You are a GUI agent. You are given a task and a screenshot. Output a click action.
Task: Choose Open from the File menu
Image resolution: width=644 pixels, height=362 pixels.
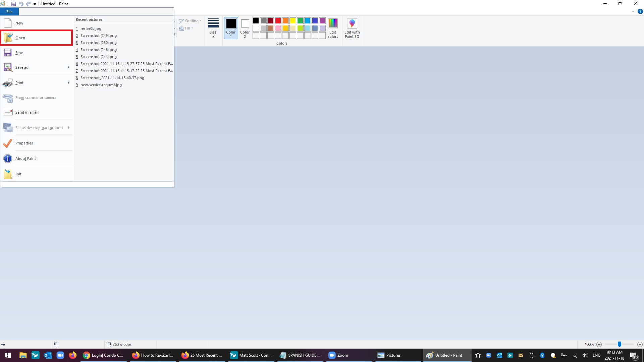pos(37,38)
